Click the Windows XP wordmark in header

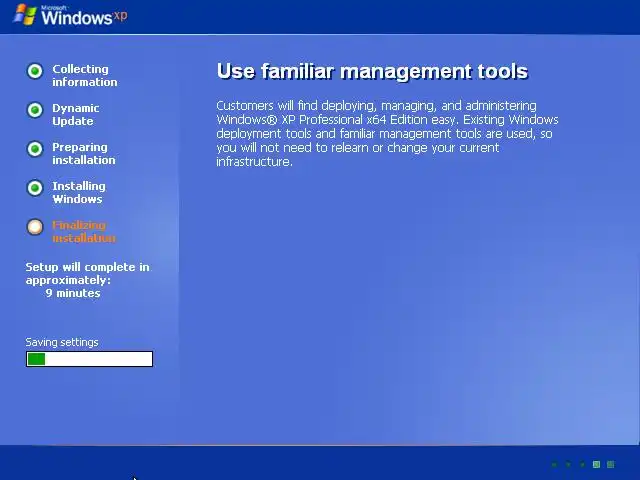[x=84, y=16]
